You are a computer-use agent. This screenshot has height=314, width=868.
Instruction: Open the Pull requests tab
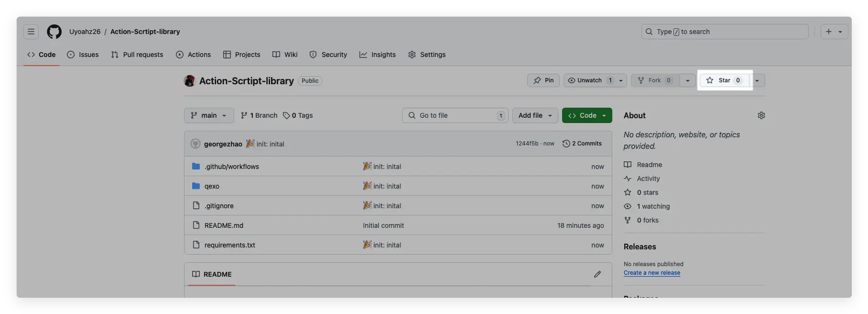[137, 55]
